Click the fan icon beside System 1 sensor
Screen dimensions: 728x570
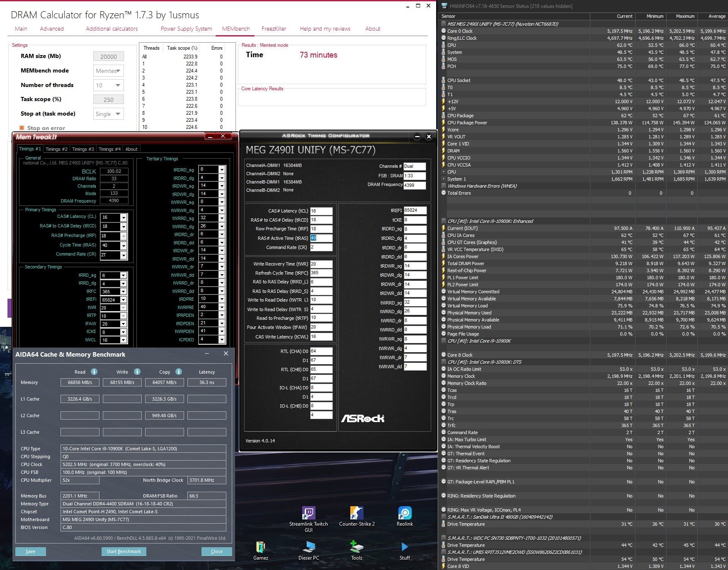point(443,179)
